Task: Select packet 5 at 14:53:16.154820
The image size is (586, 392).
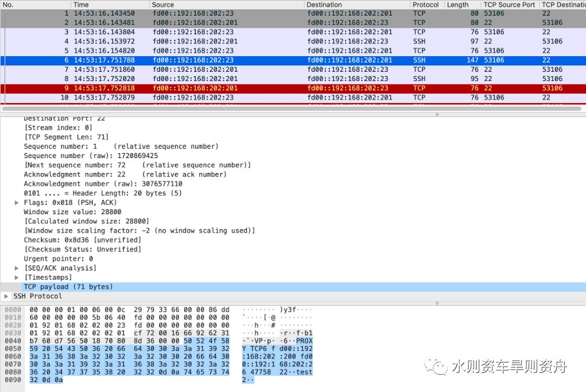Action: point(293,50)
